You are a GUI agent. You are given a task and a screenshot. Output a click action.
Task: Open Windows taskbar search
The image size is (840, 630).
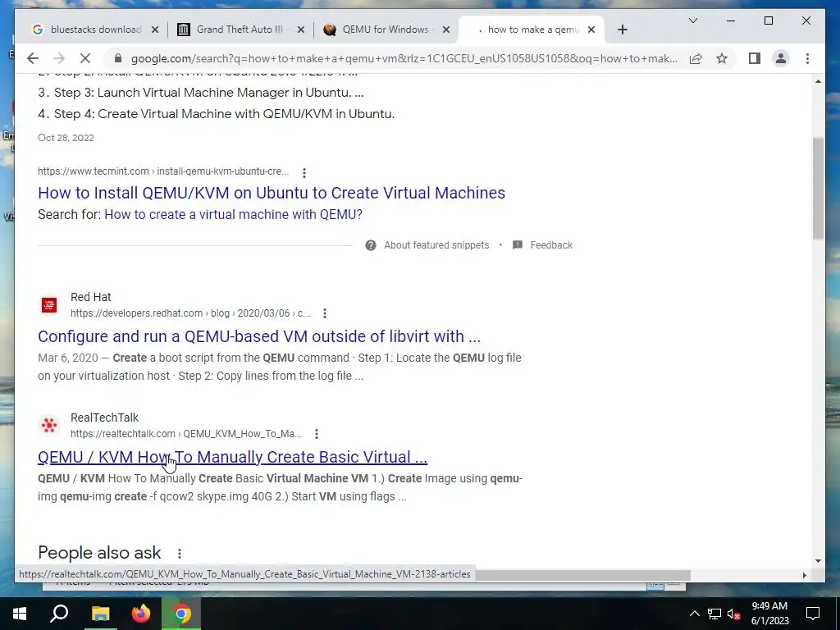point(59,614)
